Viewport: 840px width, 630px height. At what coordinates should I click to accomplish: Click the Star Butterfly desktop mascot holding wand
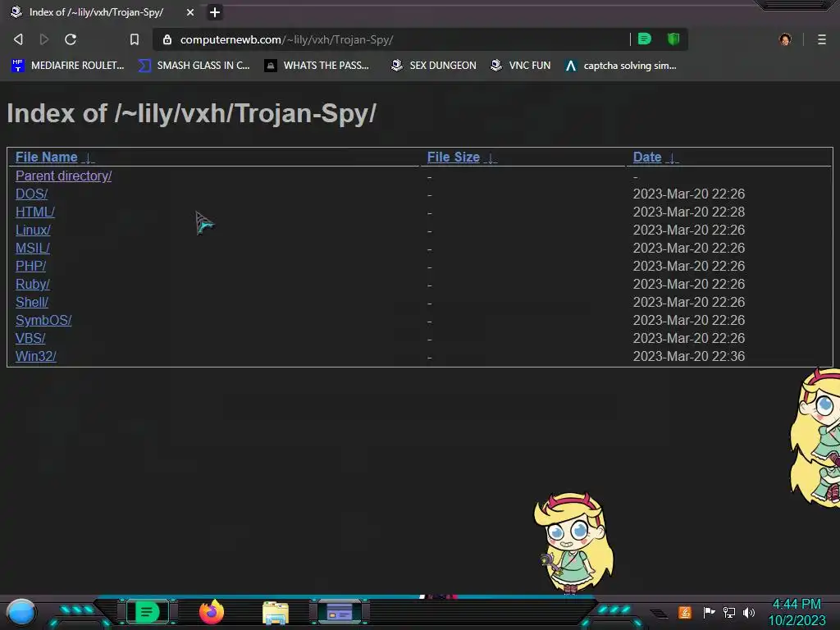pos(573,543)
